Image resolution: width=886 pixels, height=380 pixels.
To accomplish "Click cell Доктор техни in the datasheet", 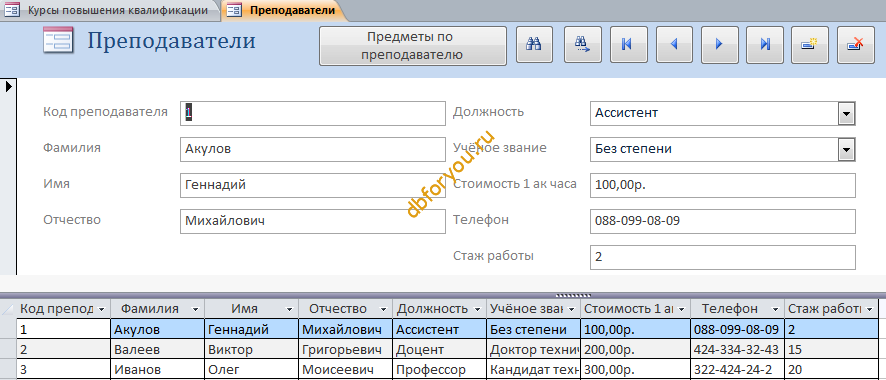I will [x=533, y=350].
